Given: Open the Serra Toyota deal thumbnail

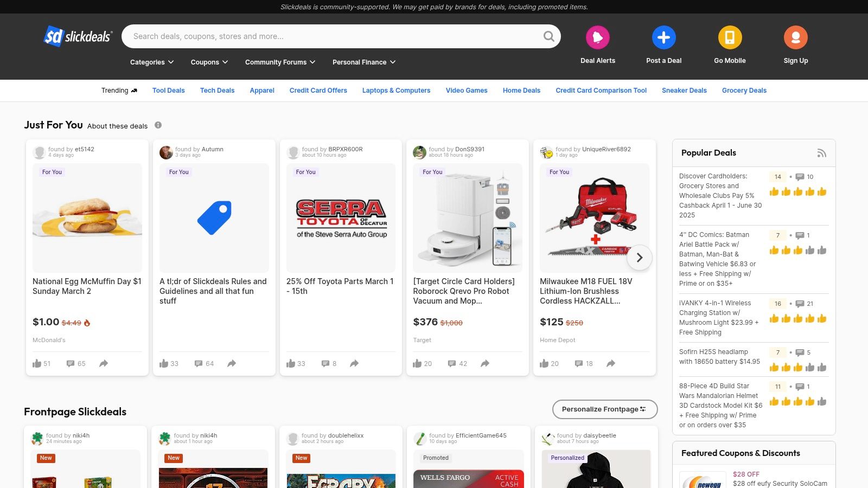Looking at the screenshot, I should click(341, 218).
